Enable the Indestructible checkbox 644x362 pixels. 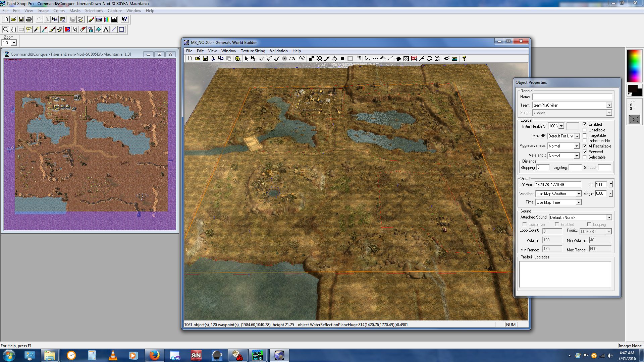585,140
